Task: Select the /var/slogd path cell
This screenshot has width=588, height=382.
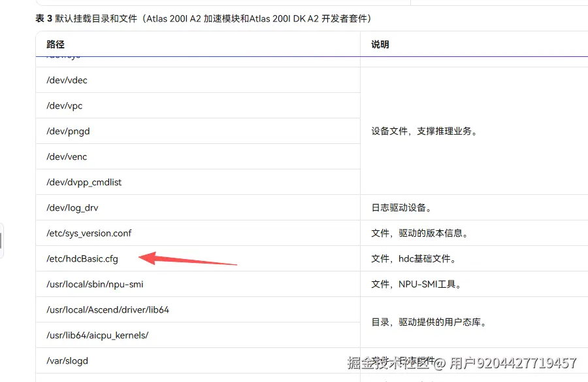Action: coord(198,361)
